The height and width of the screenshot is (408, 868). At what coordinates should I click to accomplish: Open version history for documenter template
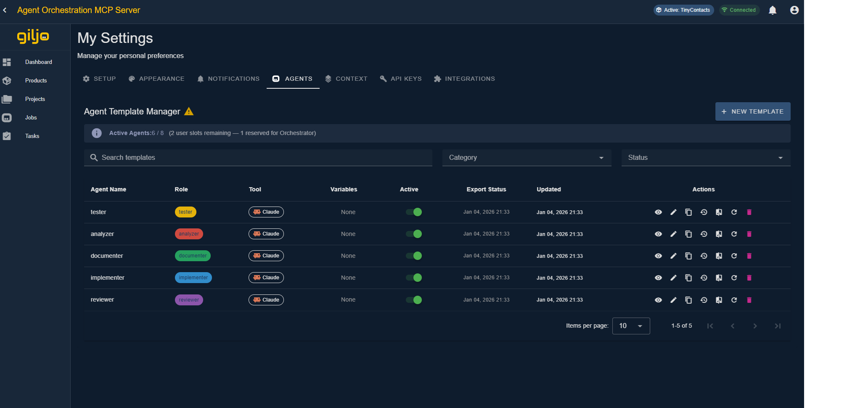coord(704,256)
